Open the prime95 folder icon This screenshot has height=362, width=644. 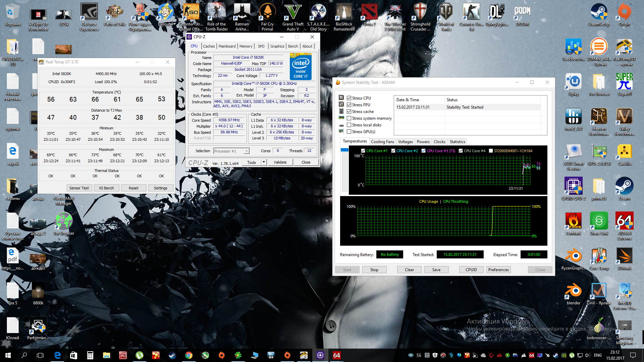point(599,187)
